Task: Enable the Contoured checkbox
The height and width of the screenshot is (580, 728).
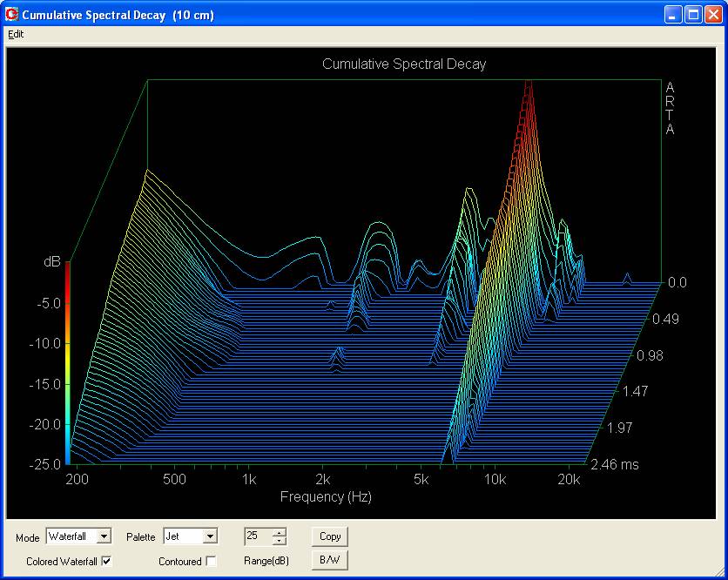Action: tap(211, 562)
